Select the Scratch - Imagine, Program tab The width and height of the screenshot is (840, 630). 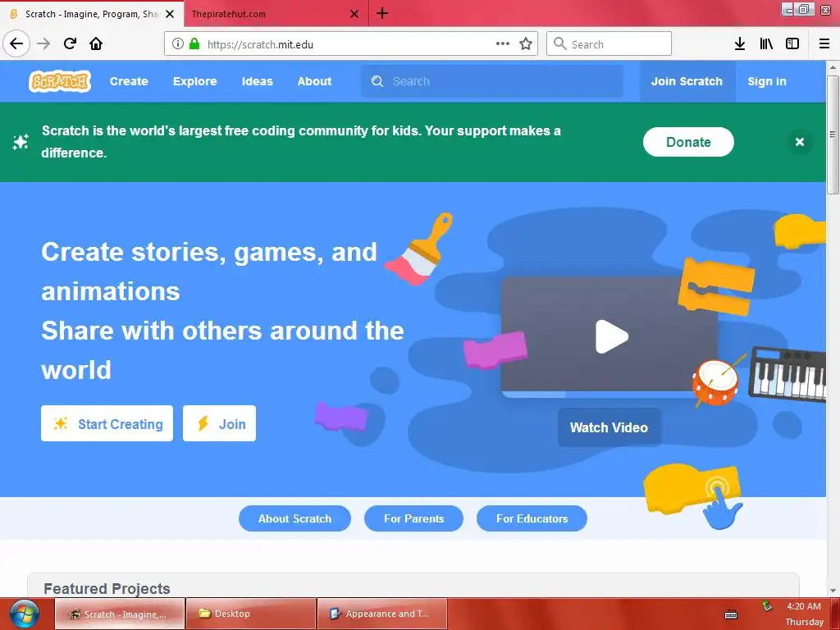pyautogui.click(x=92, y=14)
